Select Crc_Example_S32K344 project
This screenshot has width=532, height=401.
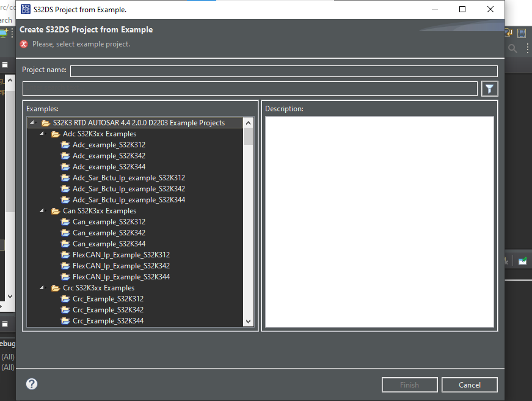pyautogui.click(x=108, y=321)
